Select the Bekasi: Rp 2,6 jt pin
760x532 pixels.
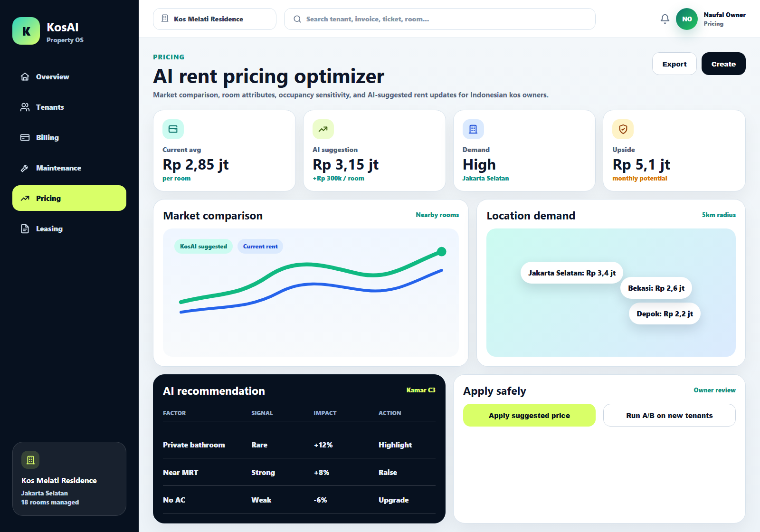[x=656, y=288]
